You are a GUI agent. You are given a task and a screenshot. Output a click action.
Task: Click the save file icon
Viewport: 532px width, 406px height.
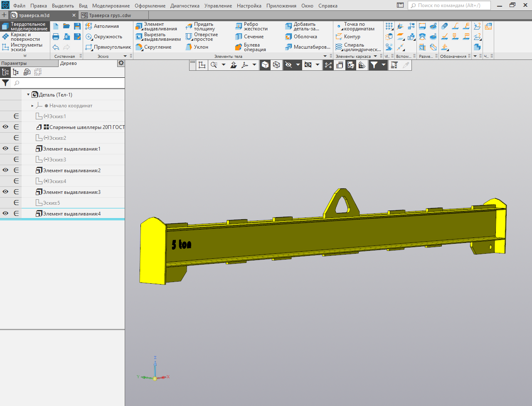click(77, 26)
